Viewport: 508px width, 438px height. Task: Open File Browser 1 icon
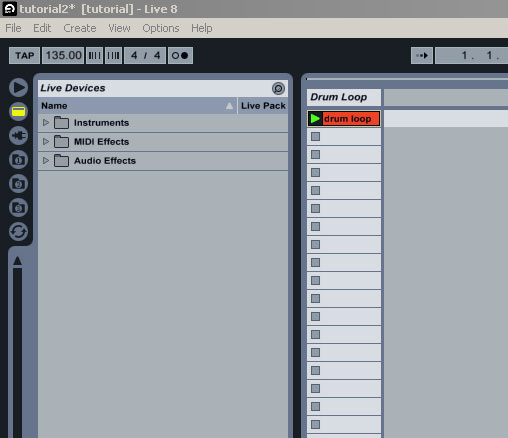[x=19, y=160]
